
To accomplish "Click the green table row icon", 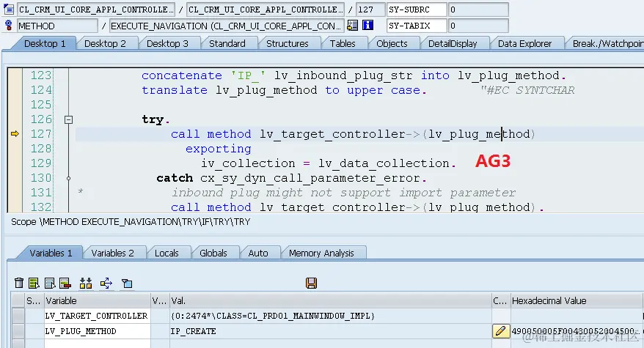I will [x=34, y=283].
